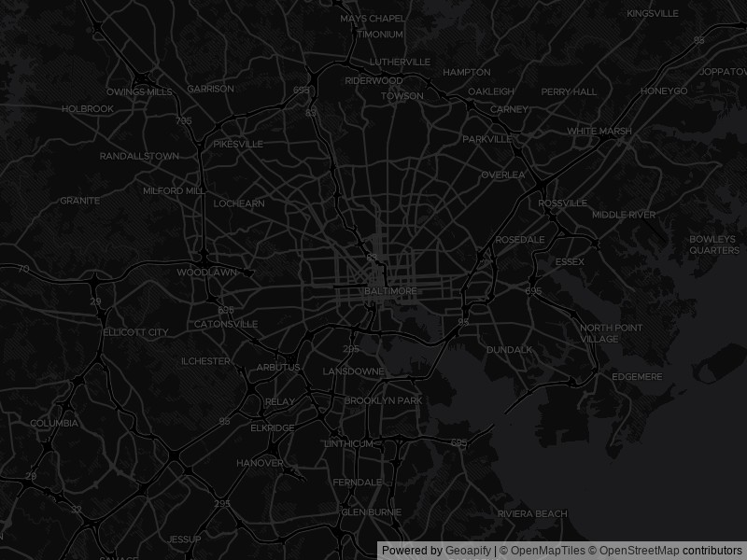Select the RELAY label
This screenshot has height=560, width=747.
(279, 402)
